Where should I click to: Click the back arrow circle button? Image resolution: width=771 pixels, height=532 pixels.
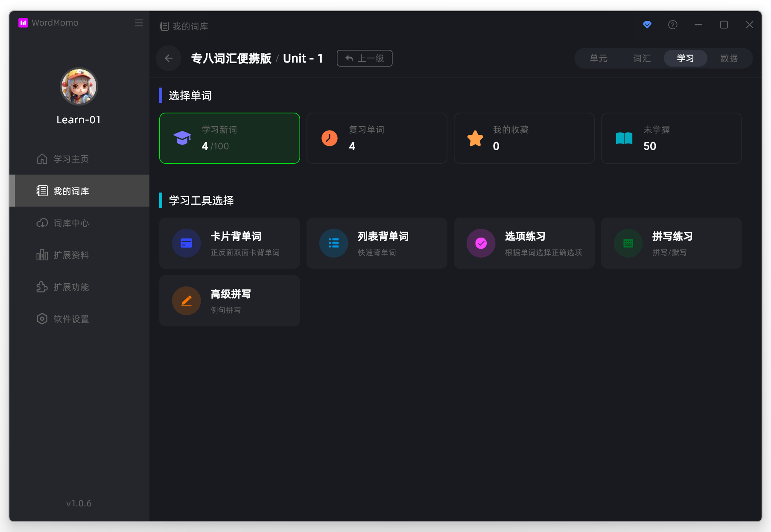(x=169, y=58)
